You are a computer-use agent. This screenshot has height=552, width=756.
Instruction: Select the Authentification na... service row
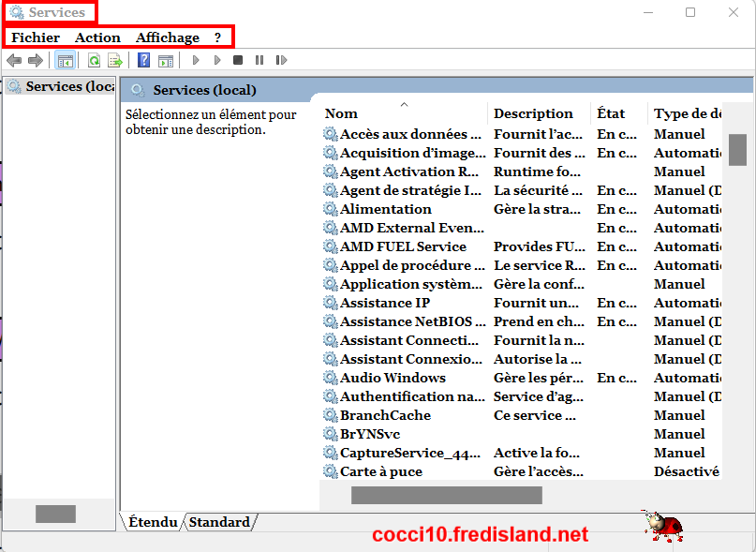tap(522, 396)
